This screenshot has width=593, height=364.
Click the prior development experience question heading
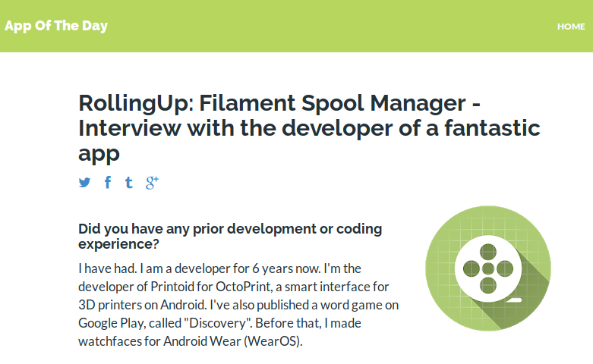[x=230, y=236]
